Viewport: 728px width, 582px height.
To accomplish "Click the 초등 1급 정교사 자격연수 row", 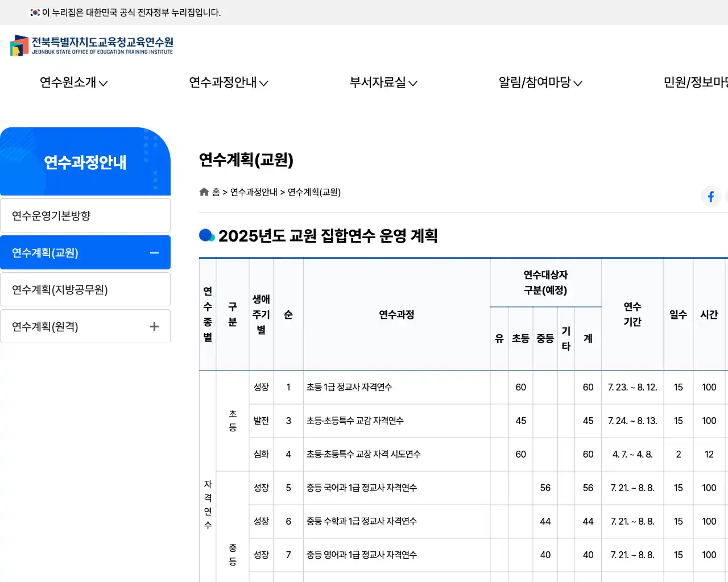I will click(349, 387).
